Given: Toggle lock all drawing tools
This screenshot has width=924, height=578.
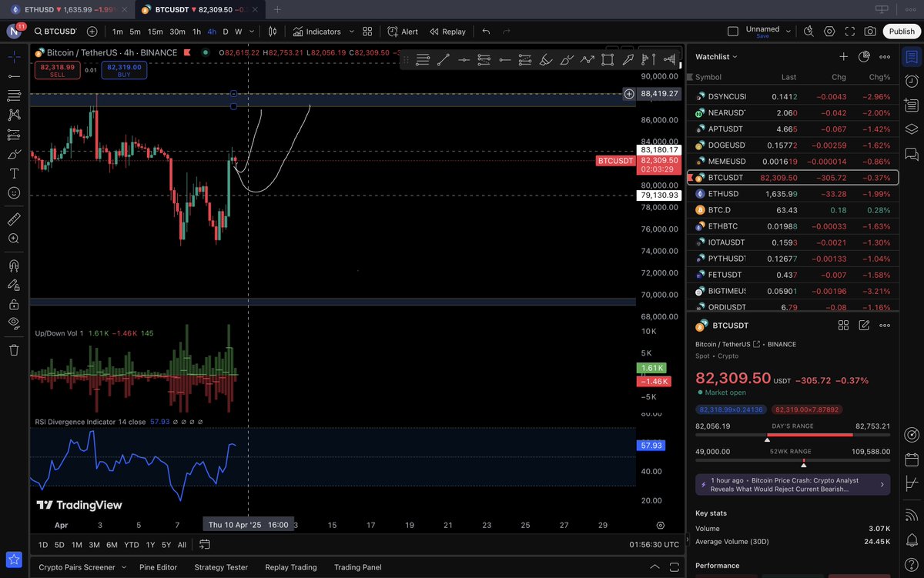Looking at the screenshot, I should (14, 304).
